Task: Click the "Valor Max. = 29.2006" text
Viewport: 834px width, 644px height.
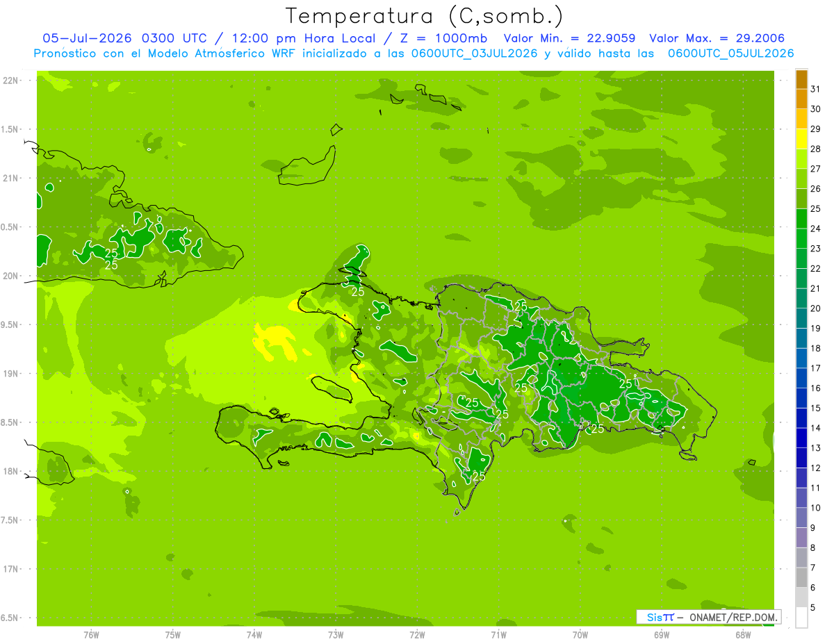Action: [x=717, y=38]
